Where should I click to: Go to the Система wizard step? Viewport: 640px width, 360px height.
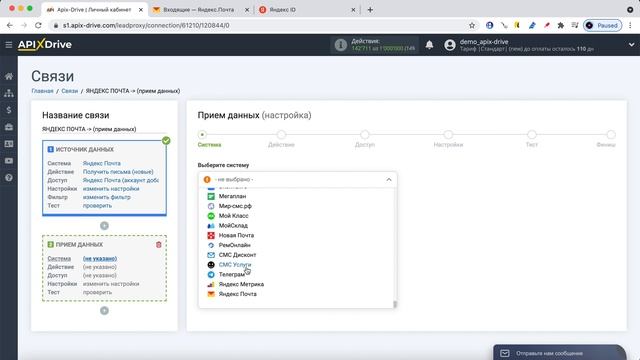click(202, 134)
